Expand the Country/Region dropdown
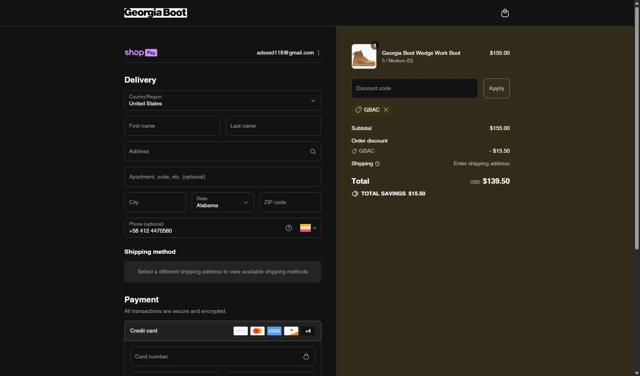640x376 pixels. pos(223,100)
